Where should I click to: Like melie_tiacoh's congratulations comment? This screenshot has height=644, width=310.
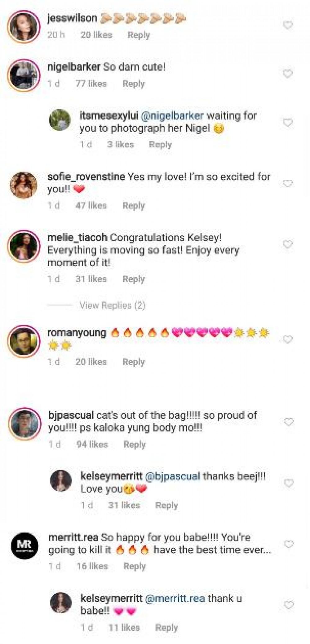288,244
